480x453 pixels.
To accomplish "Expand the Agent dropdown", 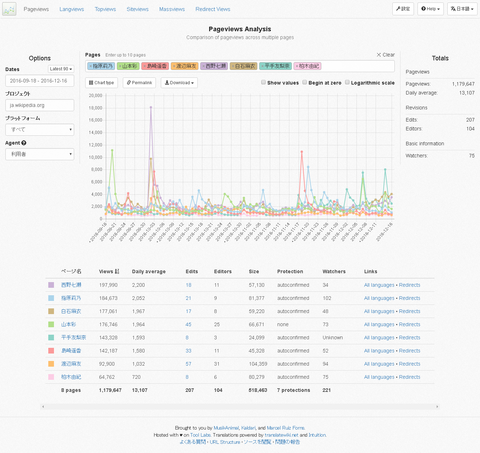I will coord(40,154).
